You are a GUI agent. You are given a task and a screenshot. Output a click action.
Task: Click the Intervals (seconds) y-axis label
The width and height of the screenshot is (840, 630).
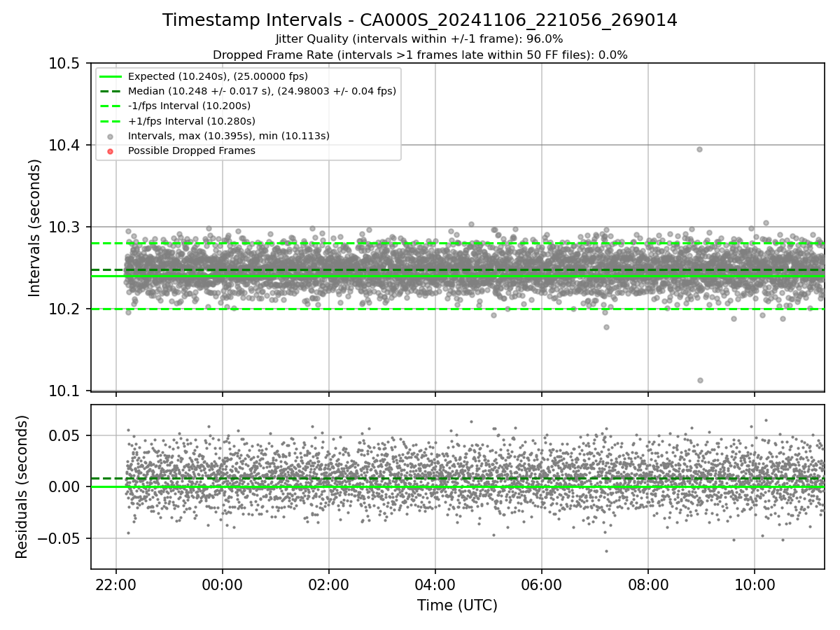pos(35,227)
